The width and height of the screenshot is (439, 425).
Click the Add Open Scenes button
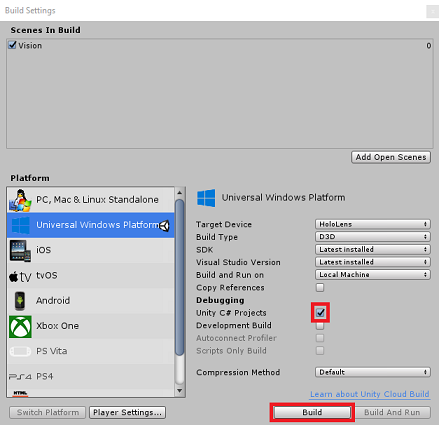(391, 157)
